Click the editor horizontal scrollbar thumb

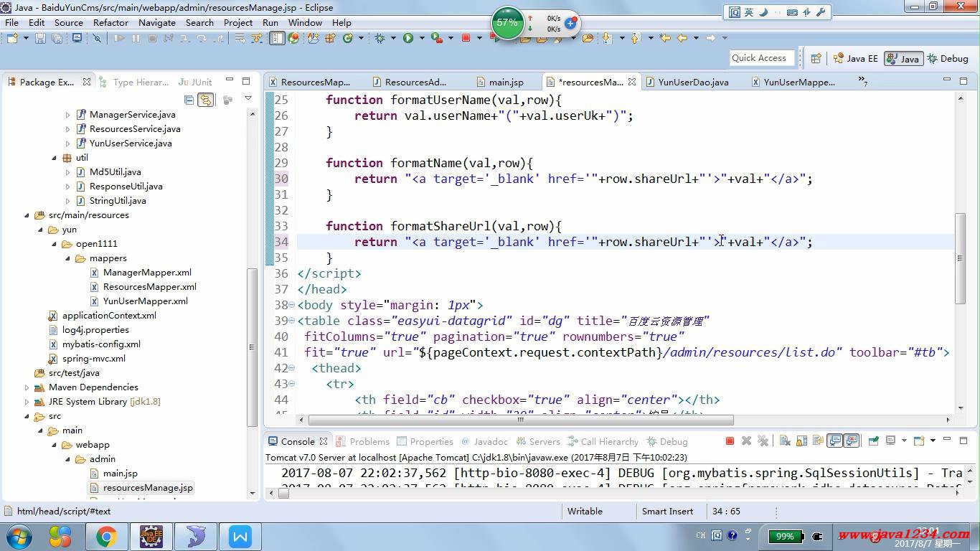(521, 420)
